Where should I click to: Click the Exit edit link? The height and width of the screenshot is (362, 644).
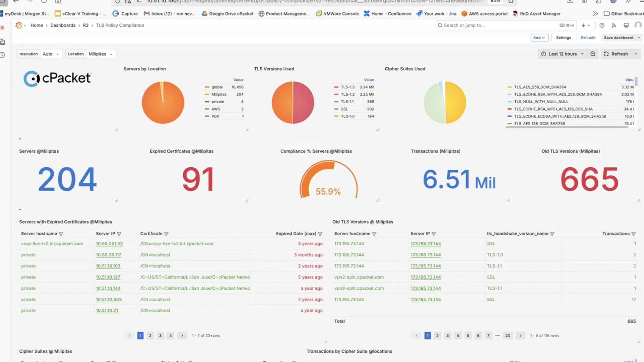coord(588,38)
